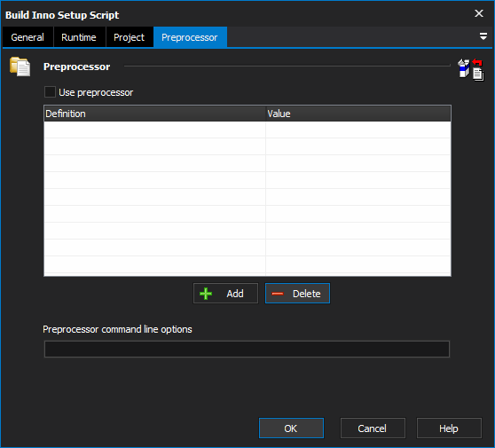Viewport: 495px width, 448px height.
Task: Select the first Value cell in grid
Action: (x=358, y=130)
